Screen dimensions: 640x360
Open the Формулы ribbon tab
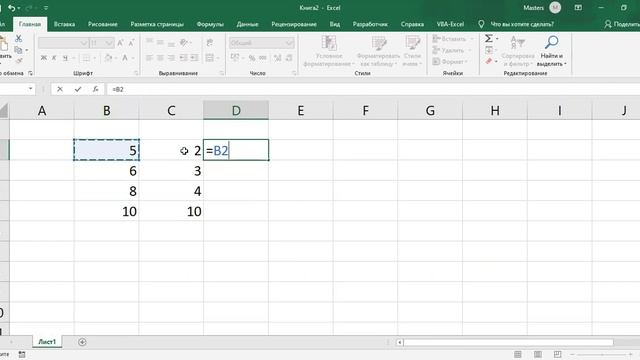point(210,24)
